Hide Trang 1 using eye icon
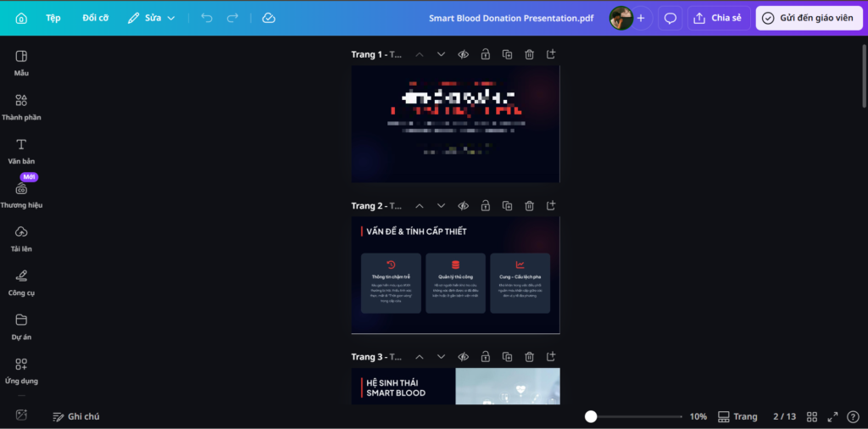This screenshot has height=429, width=868. pyautogui.click(x=463, y=54)
